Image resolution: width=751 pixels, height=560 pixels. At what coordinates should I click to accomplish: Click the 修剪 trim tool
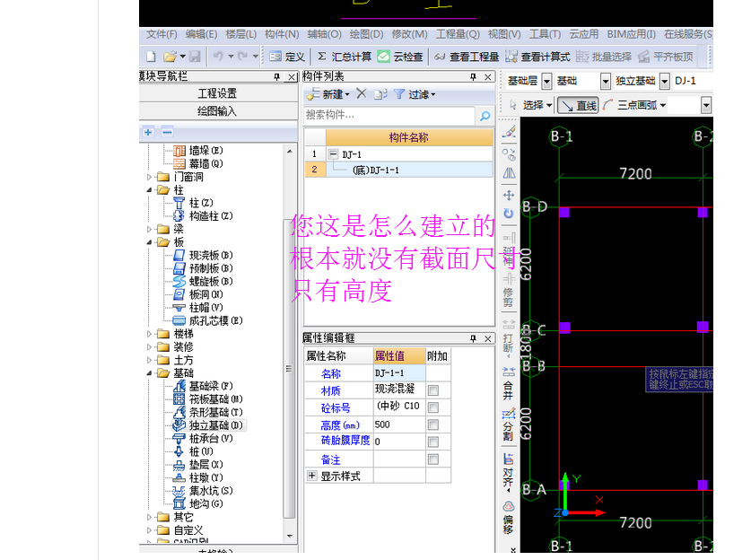click(509, 291)
